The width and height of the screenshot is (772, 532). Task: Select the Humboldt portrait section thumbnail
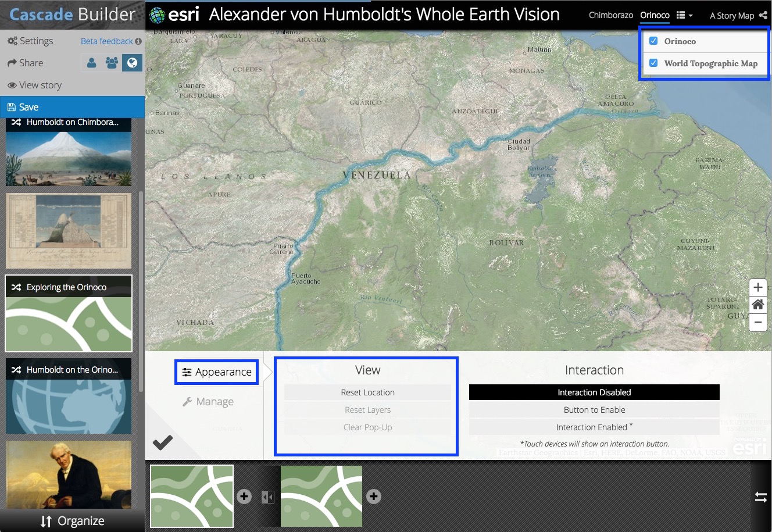[69, 474]
